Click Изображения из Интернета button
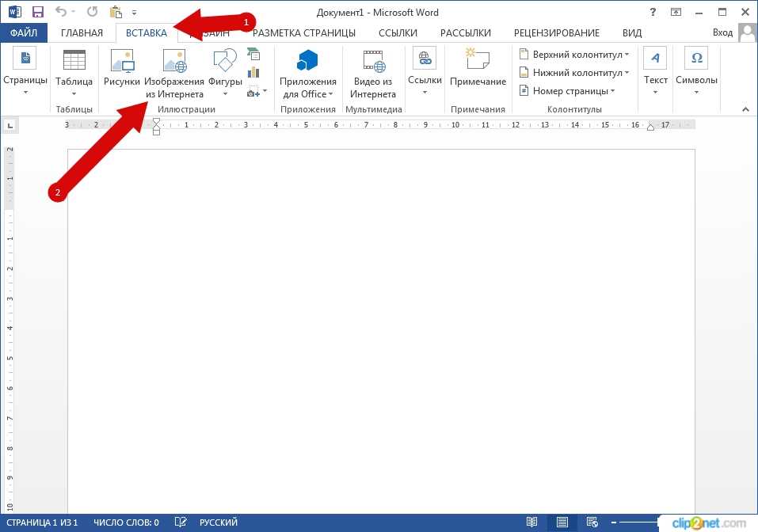758x532 pixels. pyautogui.click(x=174, y=74)
